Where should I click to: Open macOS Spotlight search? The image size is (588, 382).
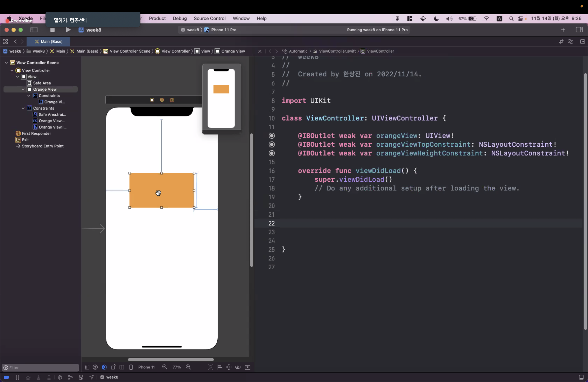[x=511, y=18]
